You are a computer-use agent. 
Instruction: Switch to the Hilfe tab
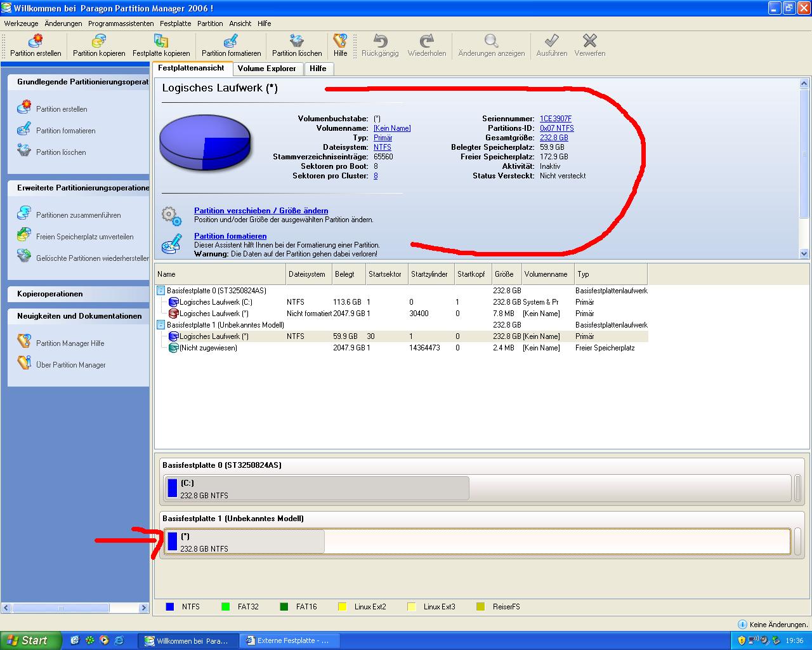(x=318, y=69)
